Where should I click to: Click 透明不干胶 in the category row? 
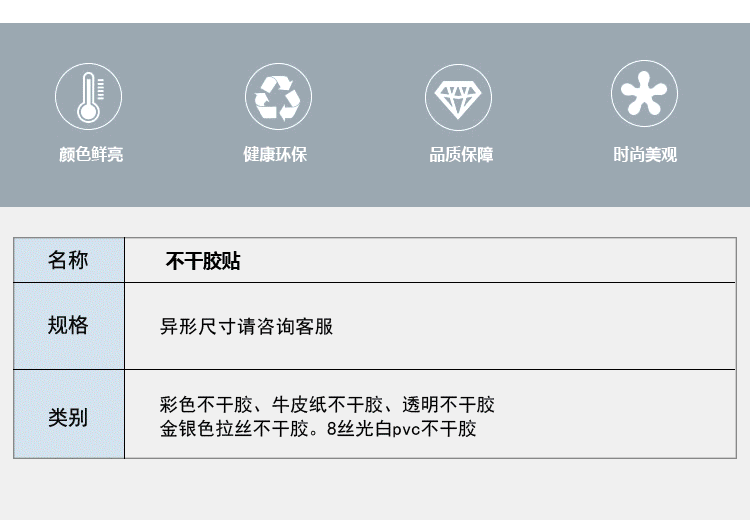pos(449,405)
